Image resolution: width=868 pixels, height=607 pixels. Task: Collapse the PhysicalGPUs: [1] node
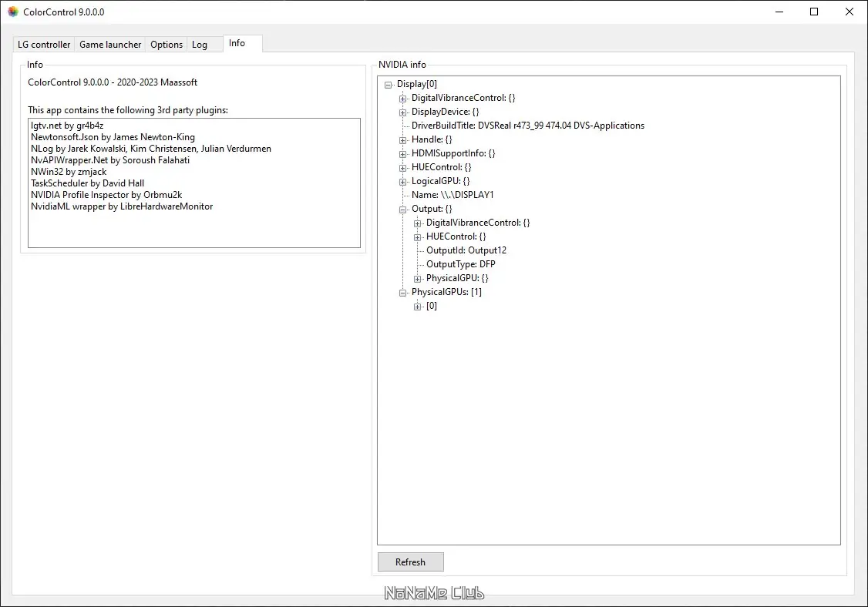point(403,292)
